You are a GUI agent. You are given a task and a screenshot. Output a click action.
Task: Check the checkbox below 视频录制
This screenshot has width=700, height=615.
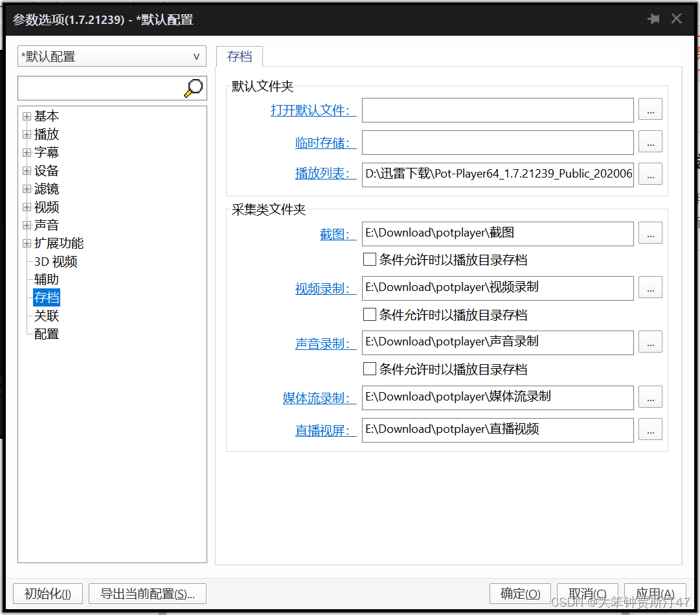[370, 314]
